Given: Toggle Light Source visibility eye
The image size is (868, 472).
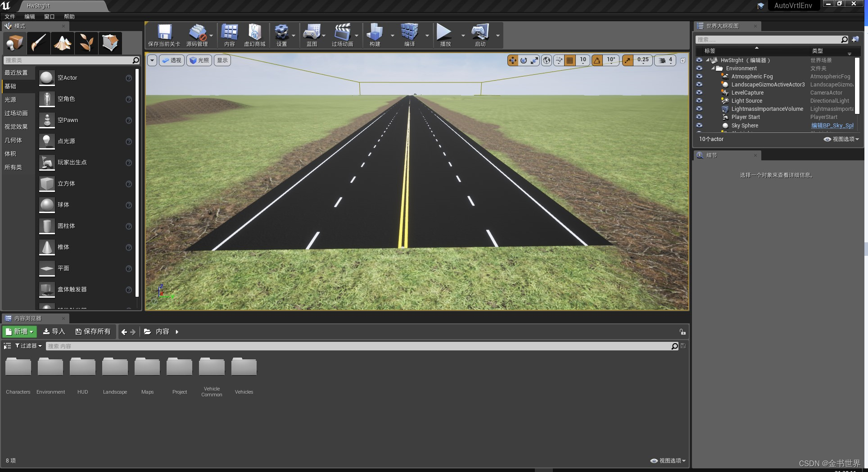Looking at the screenshot, I should [699, 100].
